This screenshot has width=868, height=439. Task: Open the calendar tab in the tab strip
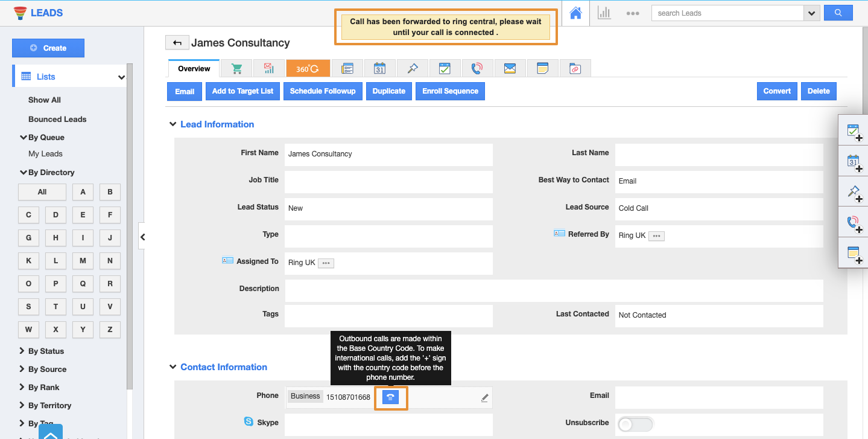point(379,68)
